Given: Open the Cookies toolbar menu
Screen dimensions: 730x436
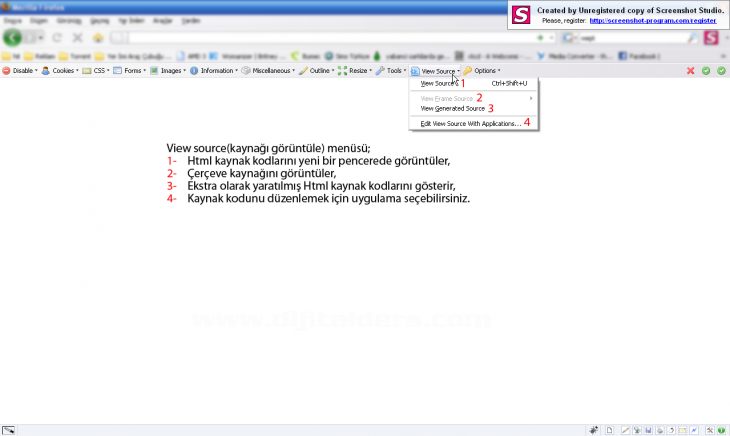Looking at the screenshot, I should (58, 71).
